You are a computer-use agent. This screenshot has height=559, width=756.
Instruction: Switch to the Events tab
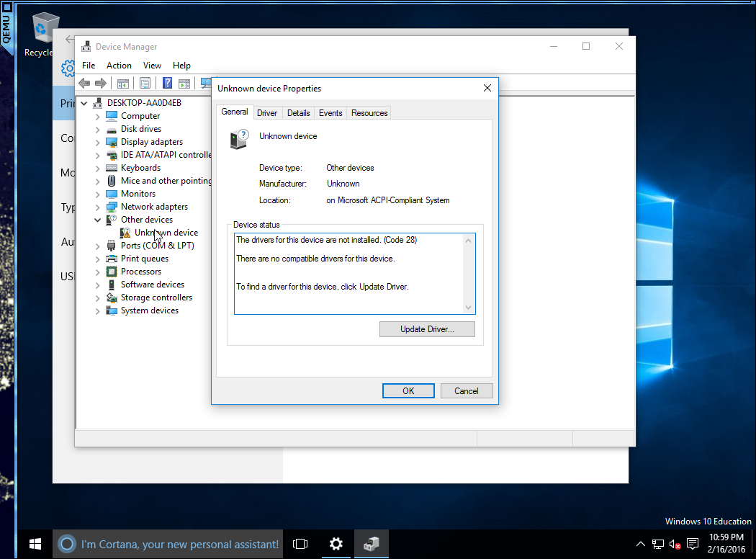tap(330, 113)
